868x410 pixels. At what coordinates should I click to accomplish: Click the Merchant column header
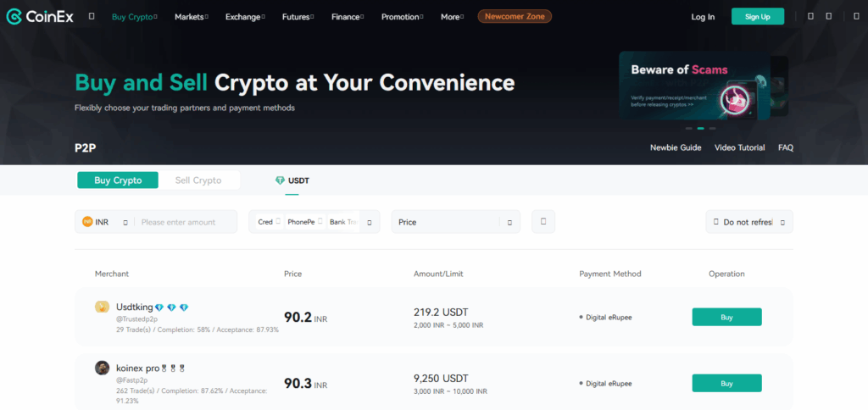tap(112, 274)
